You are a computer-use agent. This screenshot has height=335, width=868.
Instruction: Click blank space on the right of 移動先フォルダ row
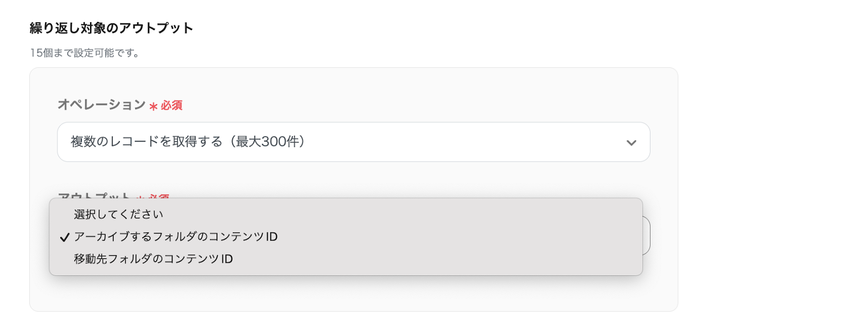(434, 259)
